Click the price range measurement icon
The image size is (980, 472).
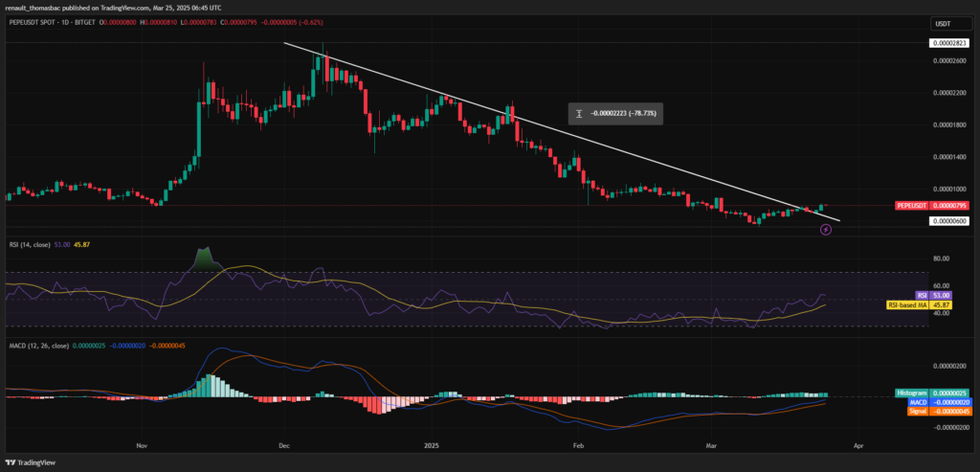(578, 113)
